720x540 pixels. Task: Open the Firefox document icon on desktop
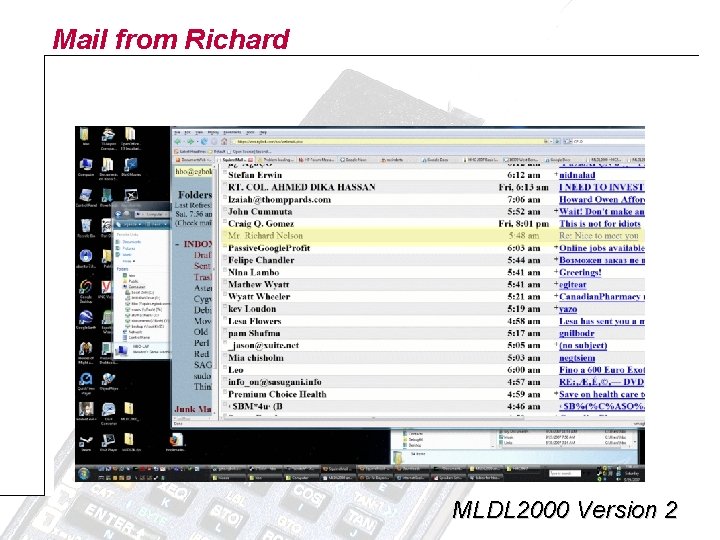175,442
